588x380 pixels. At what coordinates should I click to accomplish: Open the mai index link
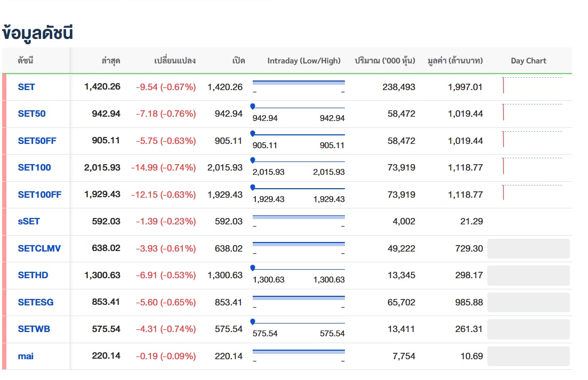tap(26, 356)
